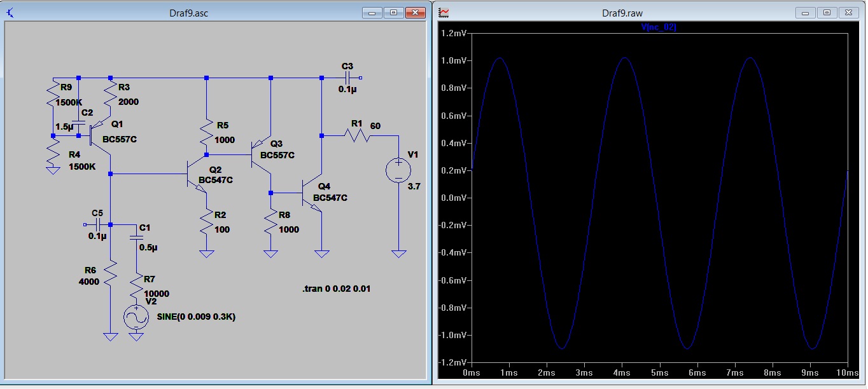Click the 1500K value of resistor R9
This screenshot has width=868, height=389.
pyautogui.click(x=67, y=102)
